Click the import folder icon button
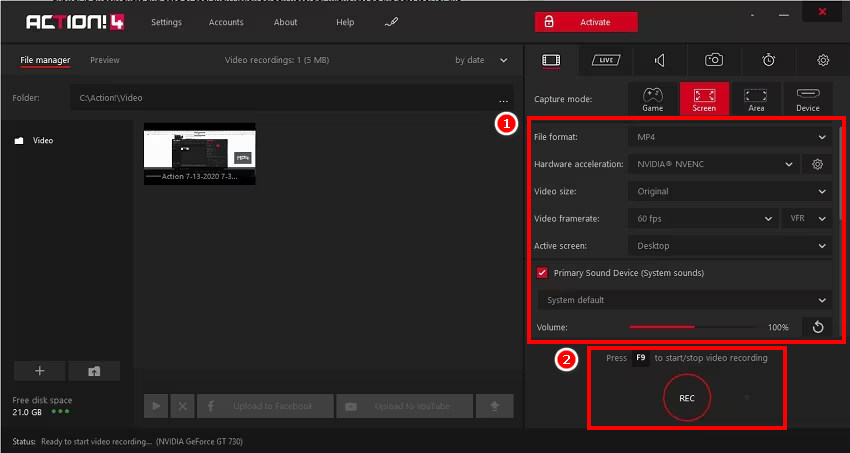The image size is (850, 453). [94, 371]
